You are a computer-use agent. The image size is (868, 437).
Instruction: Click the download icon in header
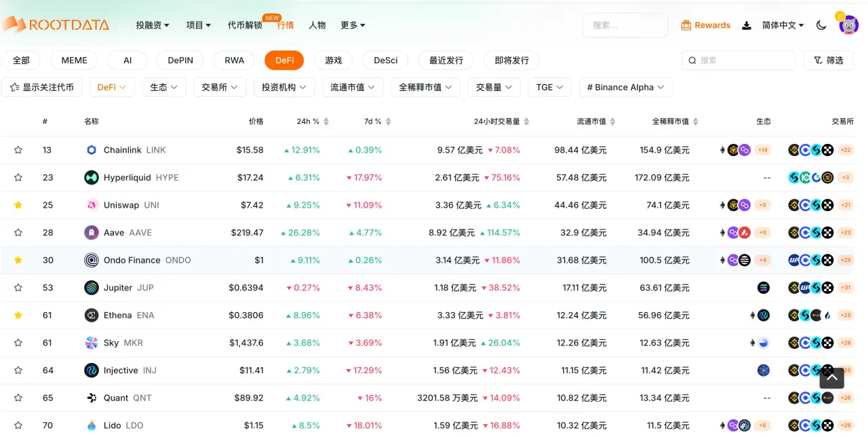(747, 25)
